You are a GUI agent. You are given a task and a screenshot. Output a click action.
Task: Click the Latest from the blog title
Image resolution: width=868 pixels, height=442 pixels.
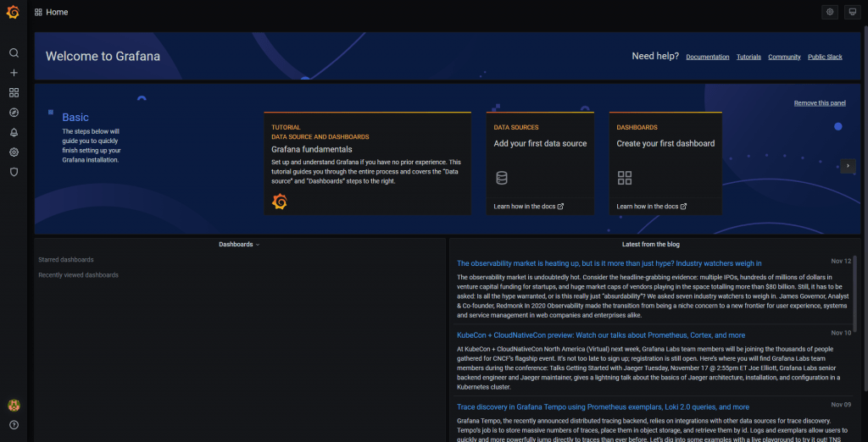coord(651,244)
